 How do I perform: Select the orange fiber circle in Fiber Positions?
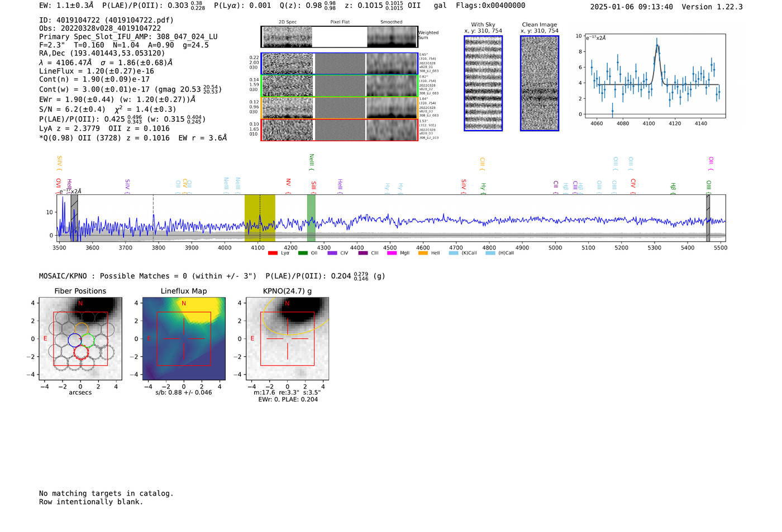point(82,329)
